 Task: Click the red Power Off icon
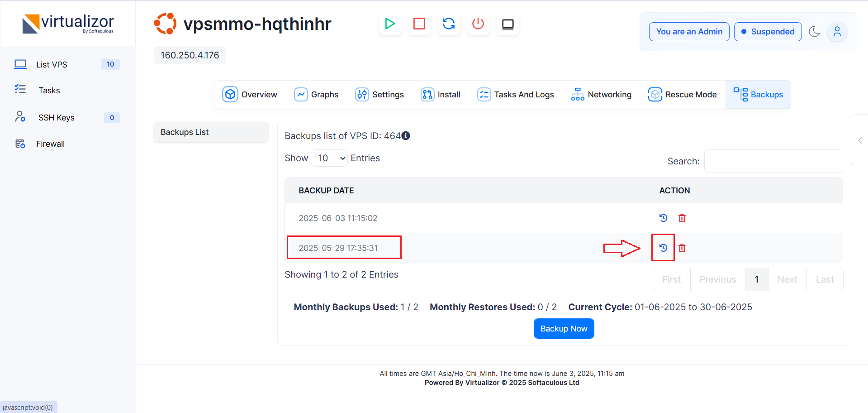(478, 24)
